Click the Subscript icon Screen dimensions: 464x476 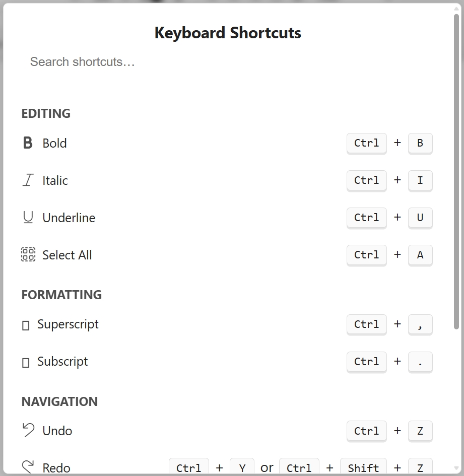click(26, 363)
